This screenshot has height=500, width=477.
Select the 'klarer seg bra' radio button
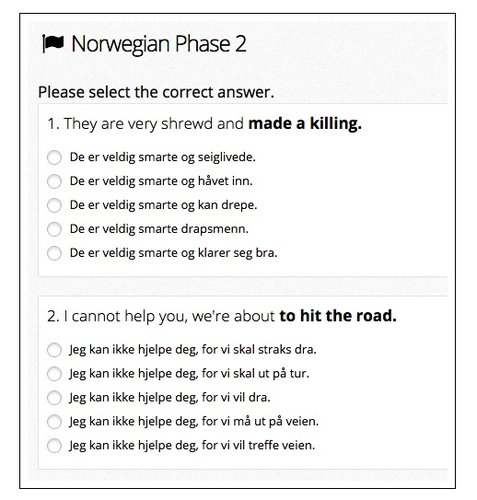coord(54,253)
